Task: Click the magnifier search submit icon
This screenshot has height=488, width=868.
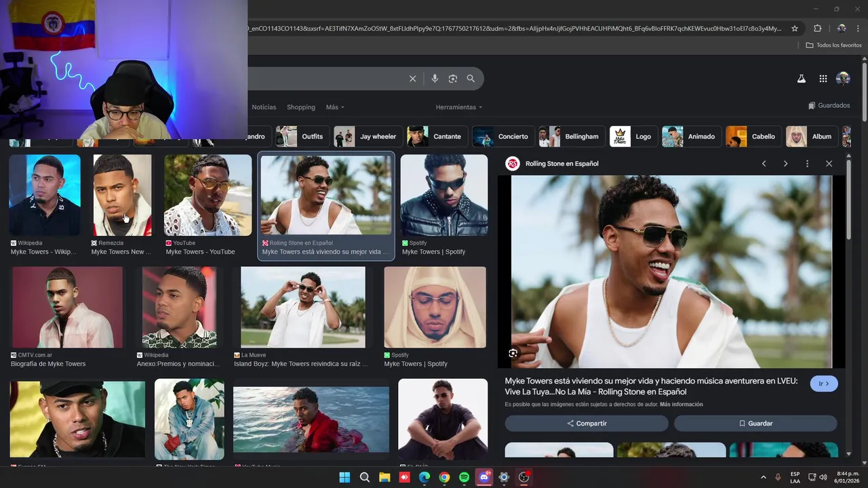Action: tap(471, 79)
